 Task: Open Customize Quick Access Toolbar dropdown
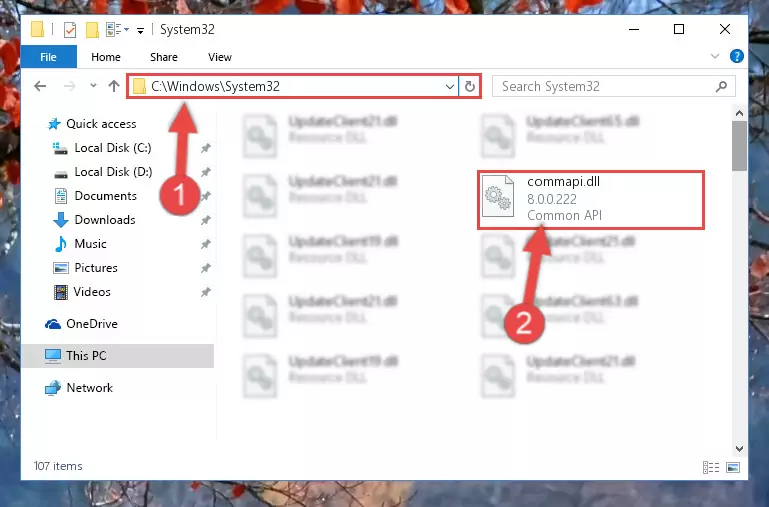[x=140, y=30]
